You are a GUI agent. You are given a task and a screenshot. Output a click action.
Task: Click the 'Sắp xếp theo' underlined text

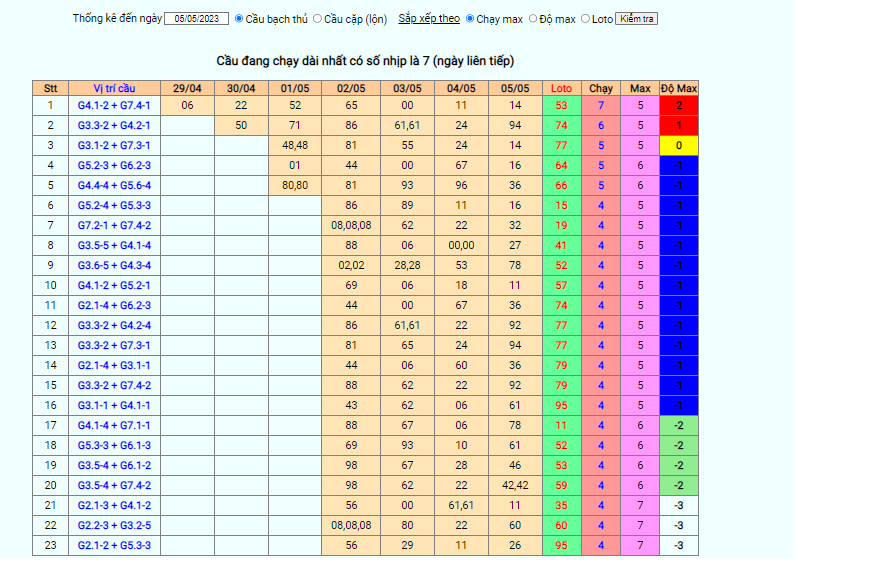click(x=428, y=19)
